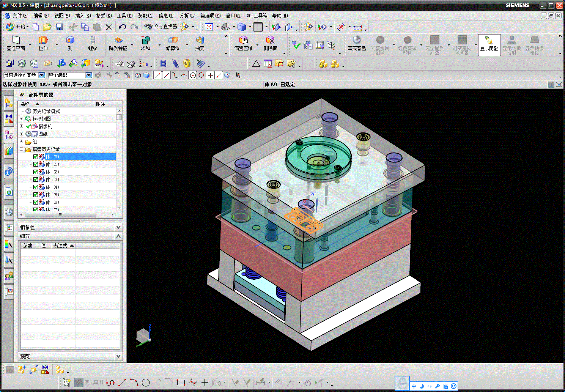Click the 中 input method indicator
This screenshot has height=392, width=565.
click(x=414, y=386)
